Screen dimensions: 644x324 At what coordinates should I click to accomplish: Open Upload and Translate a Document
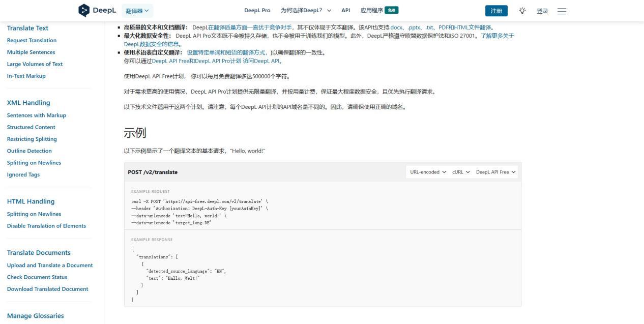coord(50,265)
